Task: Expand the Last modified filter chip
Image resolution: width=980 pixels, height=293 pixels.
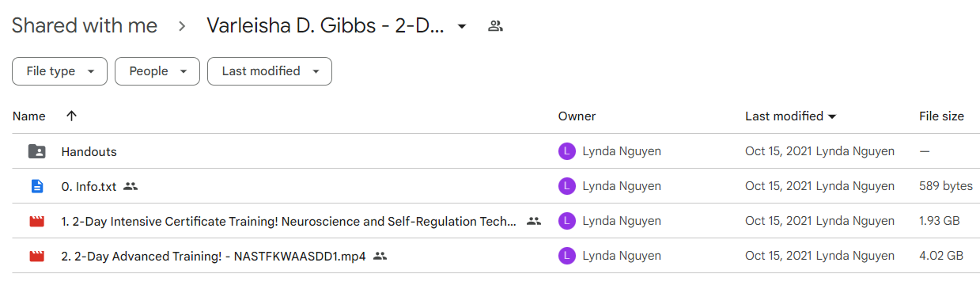Action: click(269, 71)
